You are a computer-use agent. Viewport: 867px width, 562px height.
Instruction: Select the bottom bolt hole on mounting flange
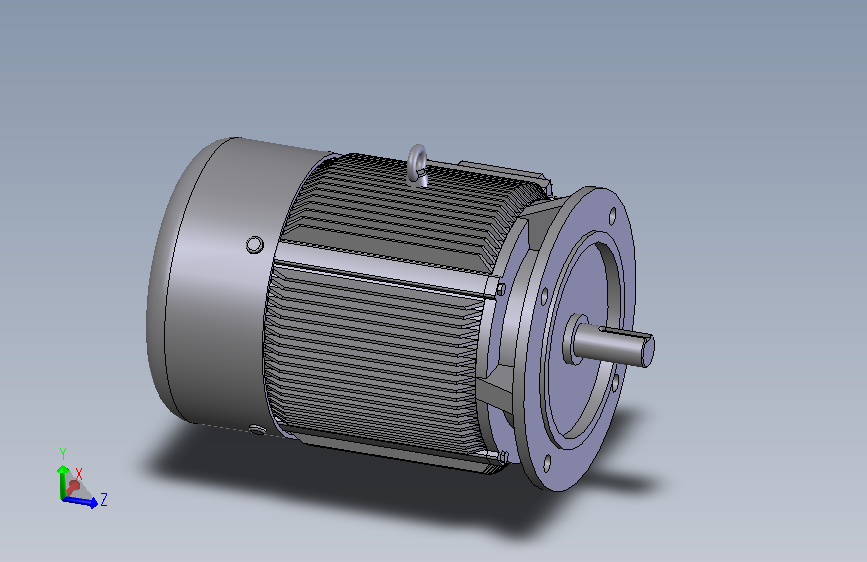click(x=547, y=464)
